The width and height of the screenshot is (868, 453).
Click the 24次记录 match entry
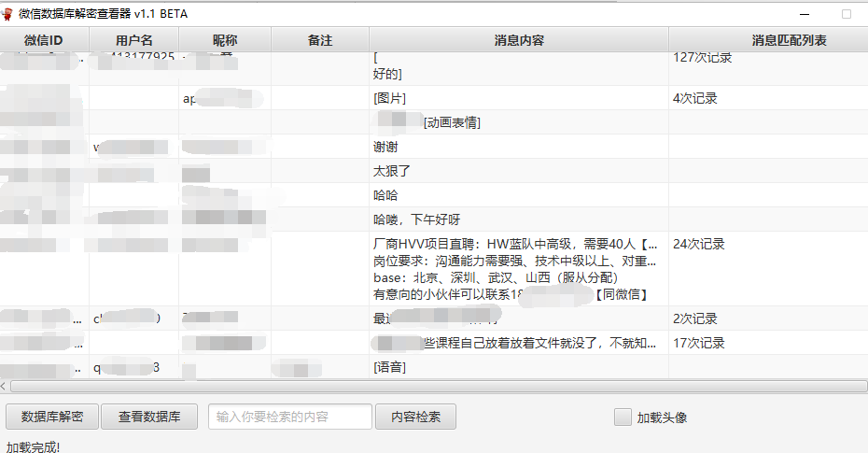699,244
